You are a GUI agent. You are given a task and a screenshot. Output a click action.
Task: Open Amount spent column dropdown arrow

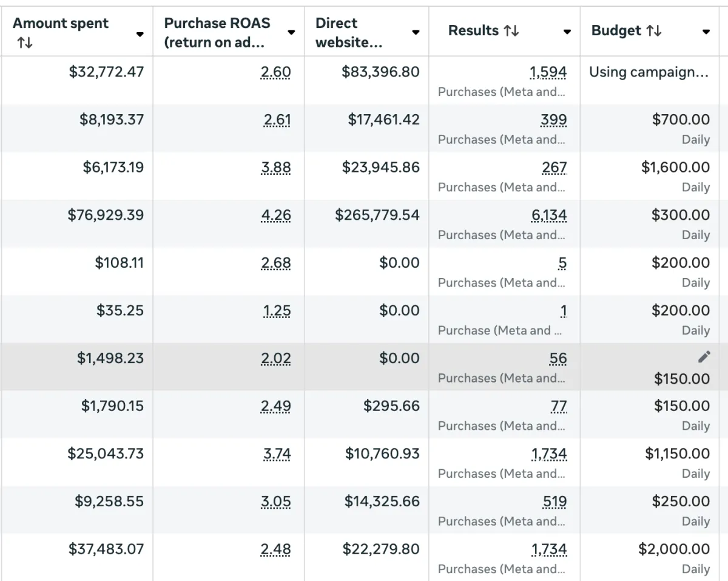tap(140, 34)
